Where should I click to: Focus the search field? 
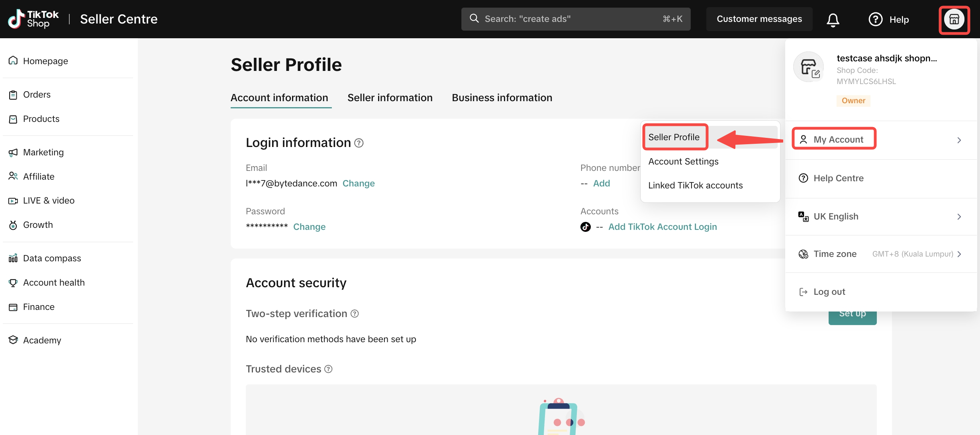576,19
